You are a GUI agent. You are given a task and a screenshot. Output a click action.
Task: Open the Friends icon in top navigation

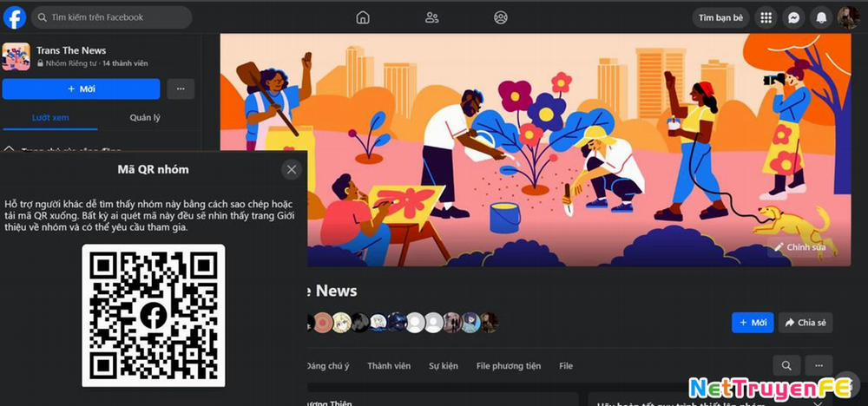[431, 17]
